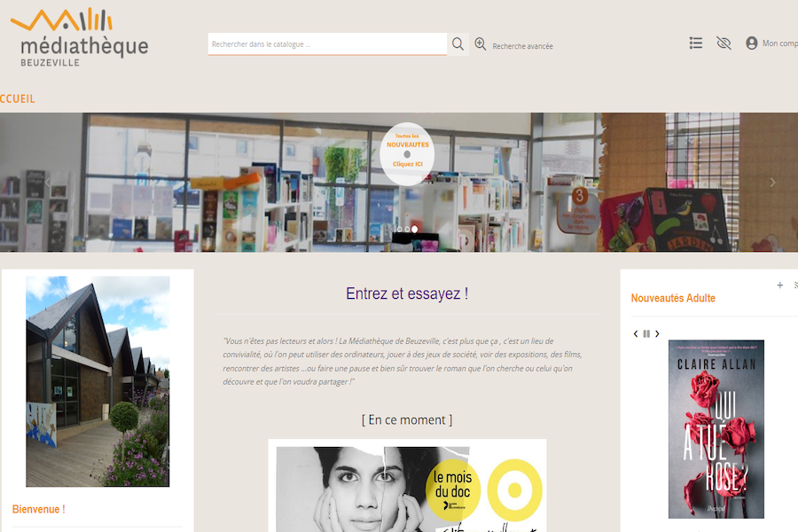Toggle the crossed-eye accessibility icon
Image resolution: width=798 pixels, height=532 pixels.
point(724,43)
